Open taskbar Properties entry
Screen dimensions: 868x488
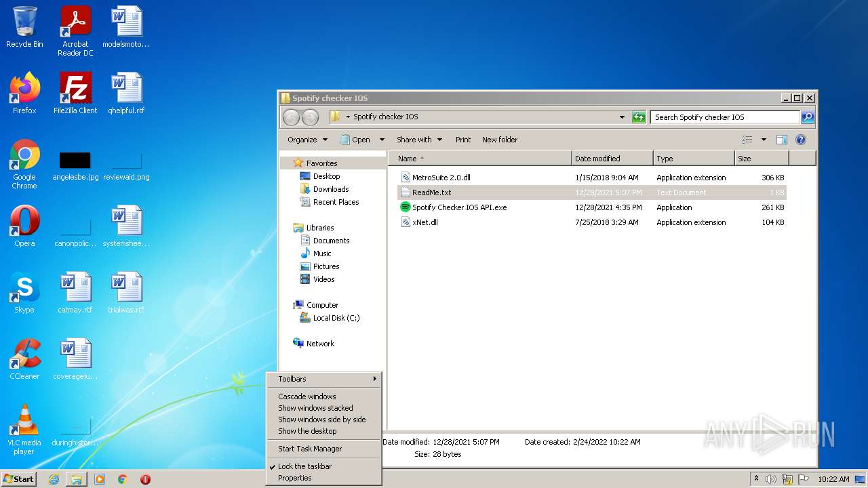tap(323, 478)
